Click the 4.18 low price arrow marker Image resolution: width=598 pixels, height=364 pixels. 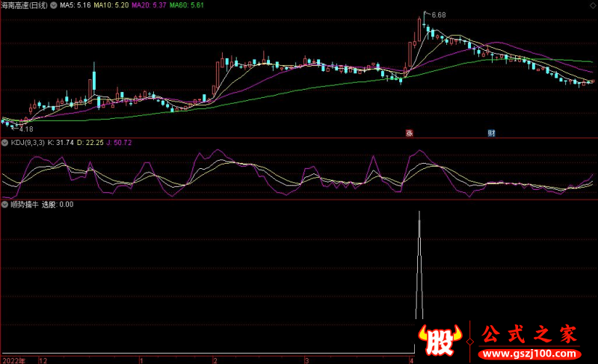pos(25,129)
